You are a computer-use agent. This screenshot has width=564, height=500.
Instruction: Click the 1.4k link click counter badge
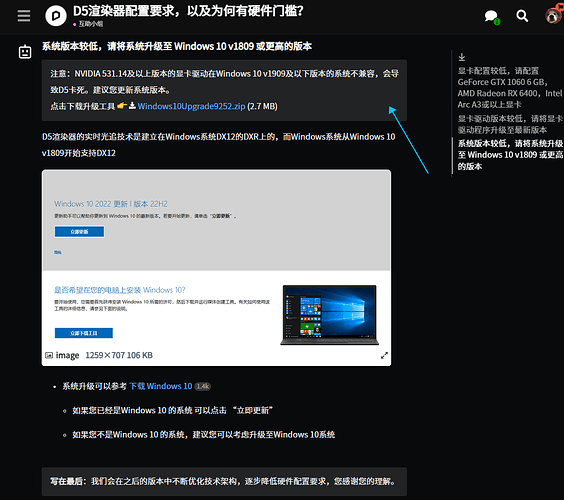(x=203, y=386)
